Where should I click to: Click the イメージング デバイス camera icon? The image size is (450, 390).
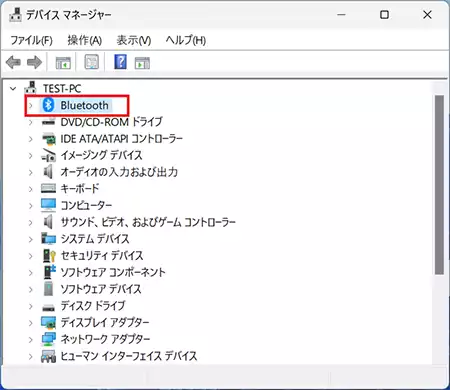point(49,155)
